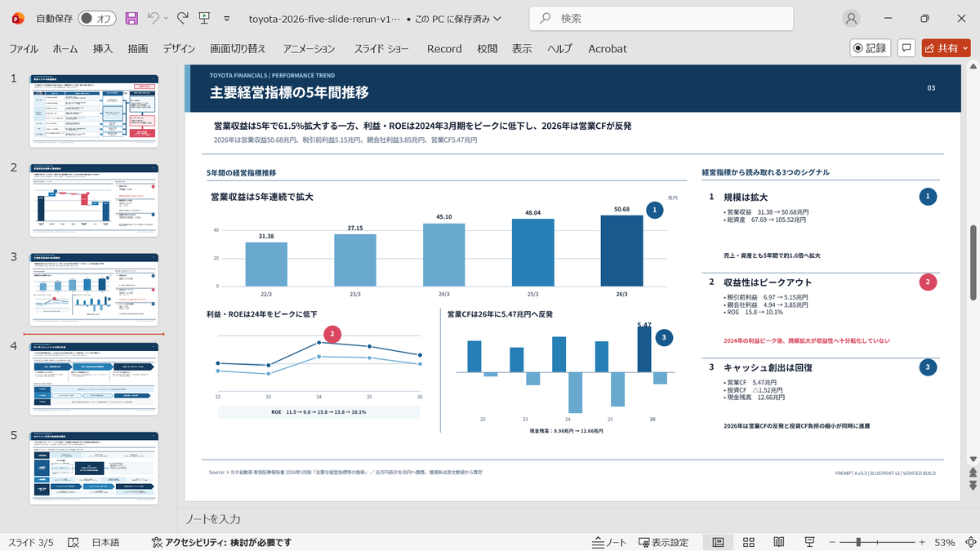
Task: Open the user account profile icon
Action: 852,18
